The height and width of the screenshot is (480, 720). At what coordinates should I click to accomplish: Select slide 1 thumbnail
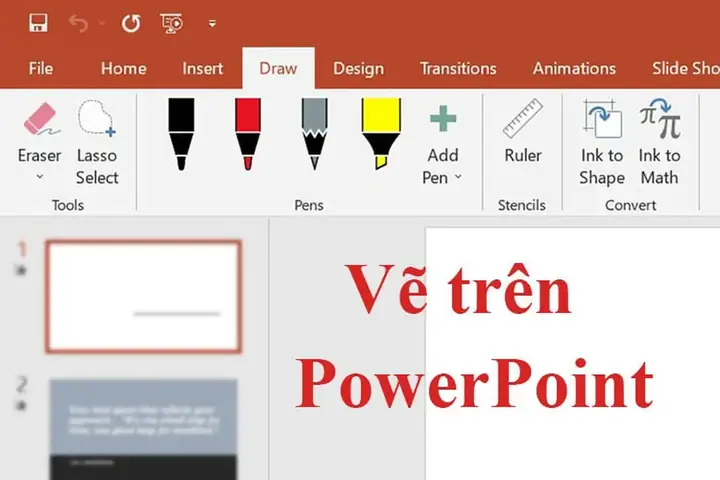click(143, 296)
